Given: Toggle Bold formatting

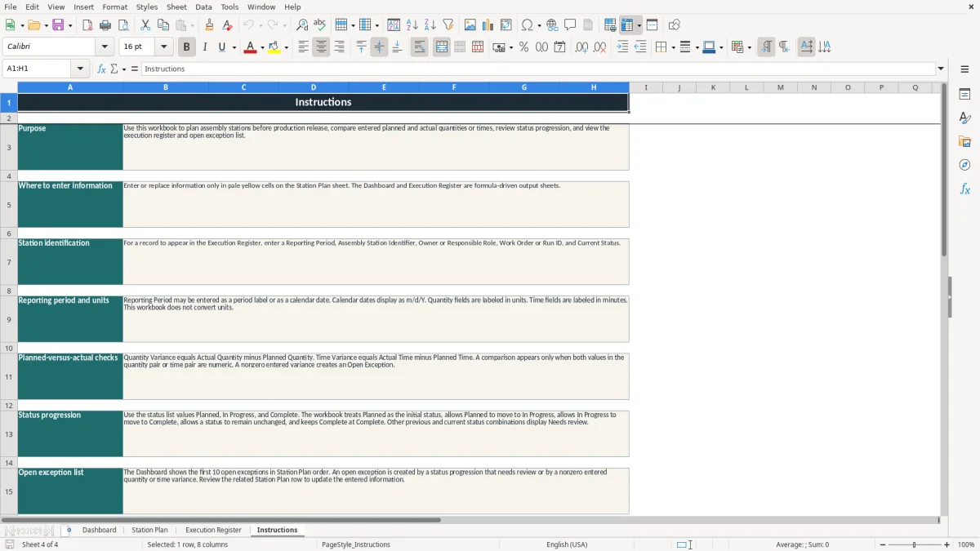Looking at the screenshot, I should pos(186,47).
